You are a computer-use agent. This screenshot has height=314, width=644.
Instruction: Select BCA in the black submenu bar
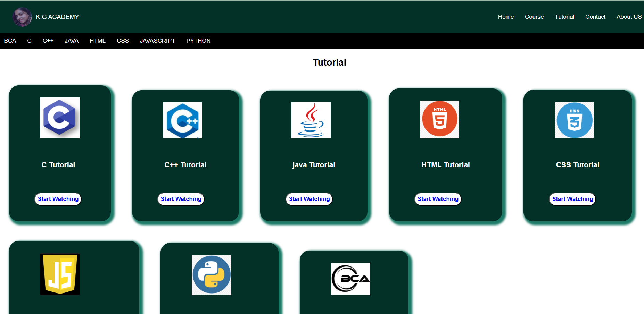(10, 41)
